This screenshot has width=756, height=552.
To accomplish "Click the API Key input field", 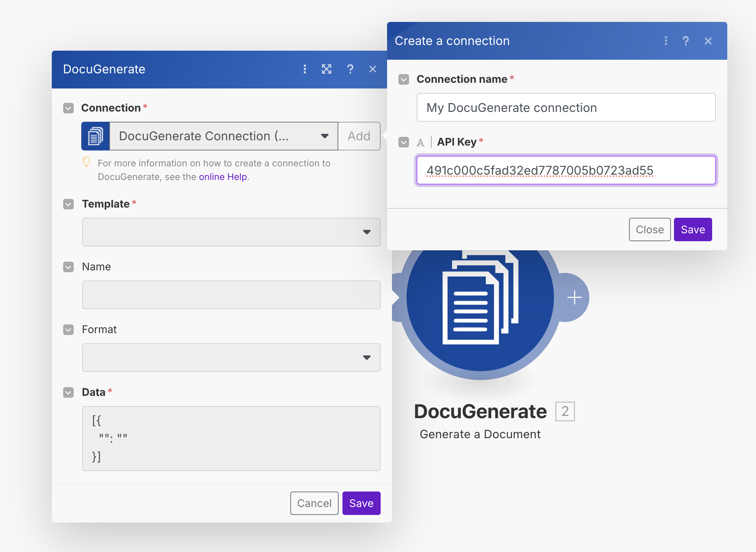I will point(566,170).
